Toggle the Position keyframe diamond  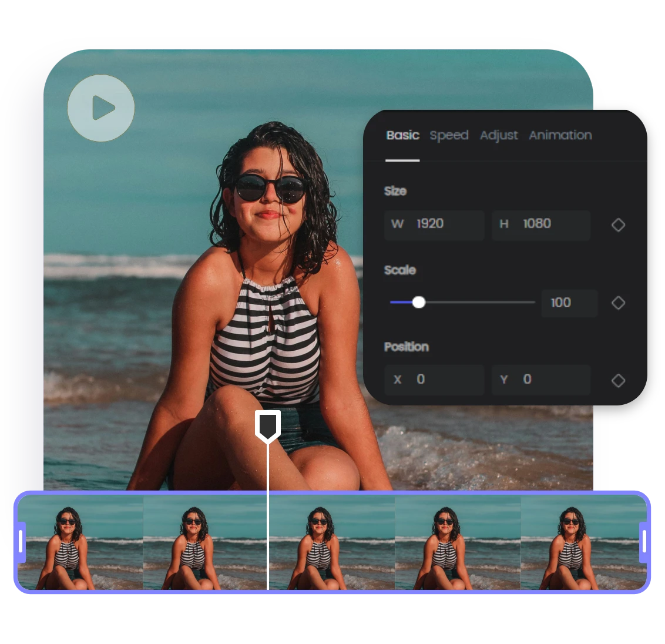click(618, 381)
